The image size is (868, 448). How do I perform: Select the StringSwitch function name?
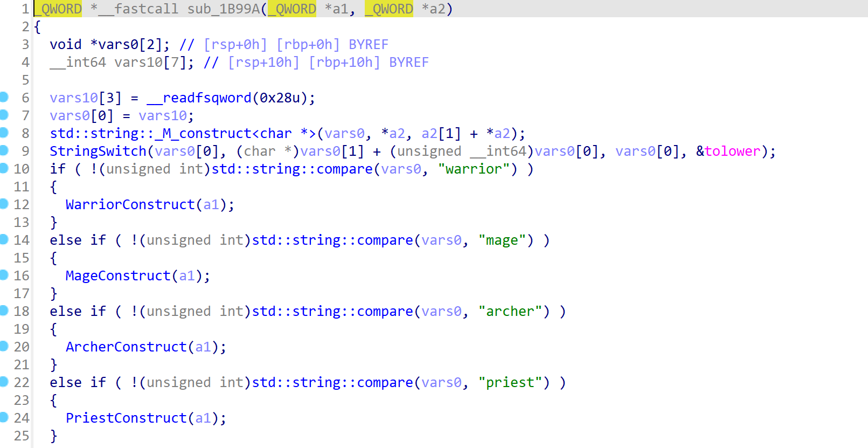tap(98, 151)
